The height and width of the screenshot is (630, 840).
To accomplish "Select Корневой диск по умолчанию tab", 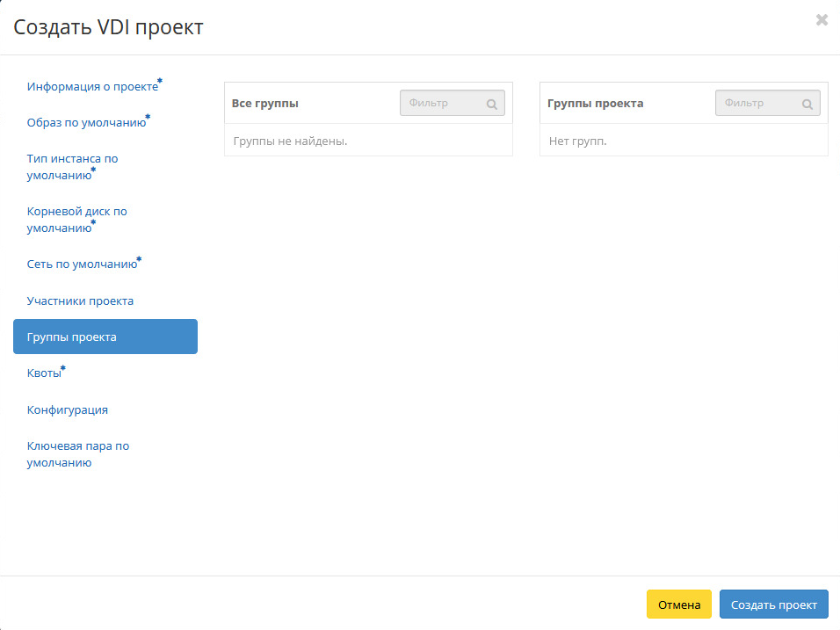I will pyautogui.click(x=77, y=219).
